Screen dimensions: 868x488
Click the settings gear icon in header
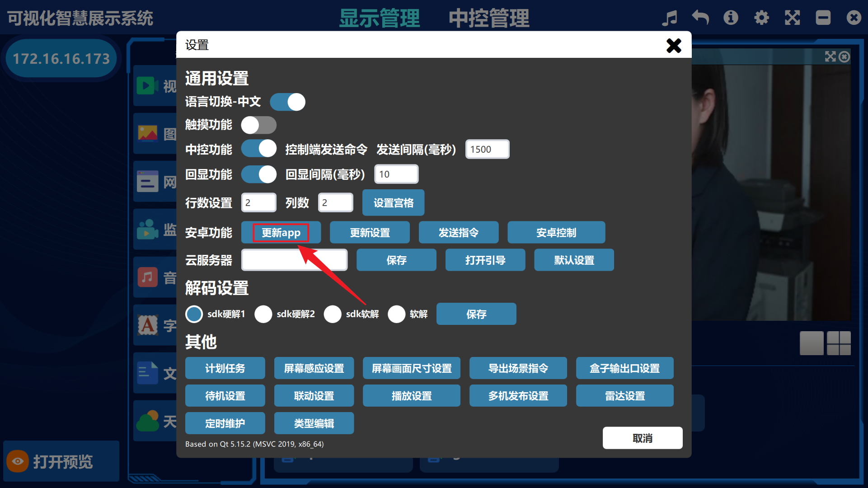pos(761,18)
